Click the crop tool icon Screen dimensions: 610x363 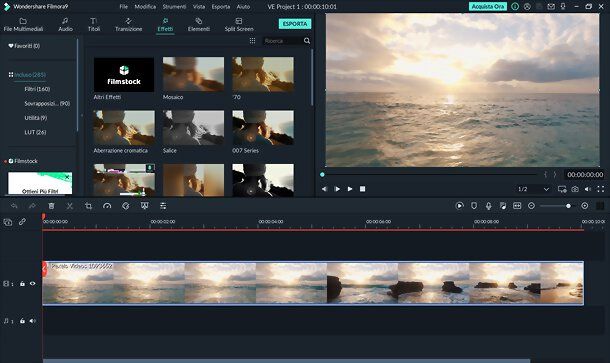pos(88,206)
